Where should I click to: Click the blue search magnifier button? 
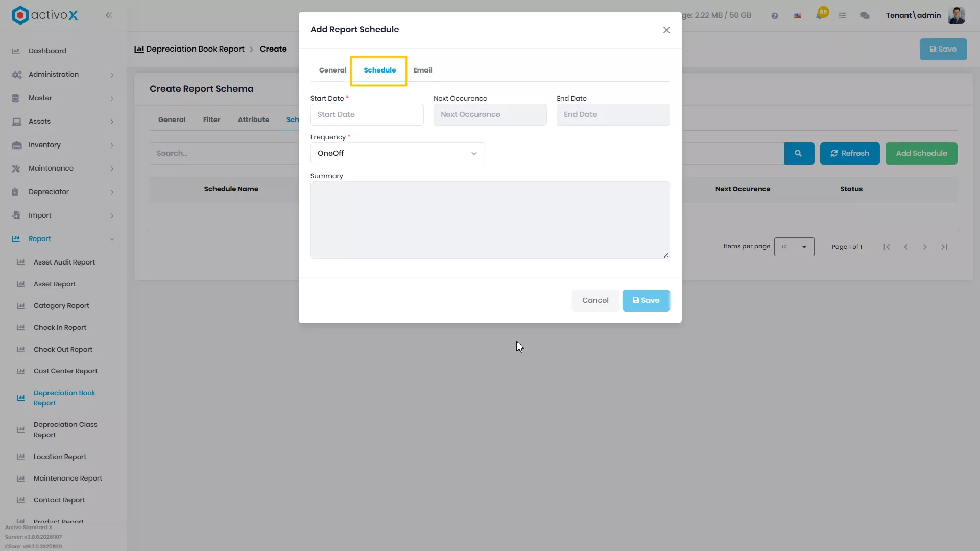[799, 154]
